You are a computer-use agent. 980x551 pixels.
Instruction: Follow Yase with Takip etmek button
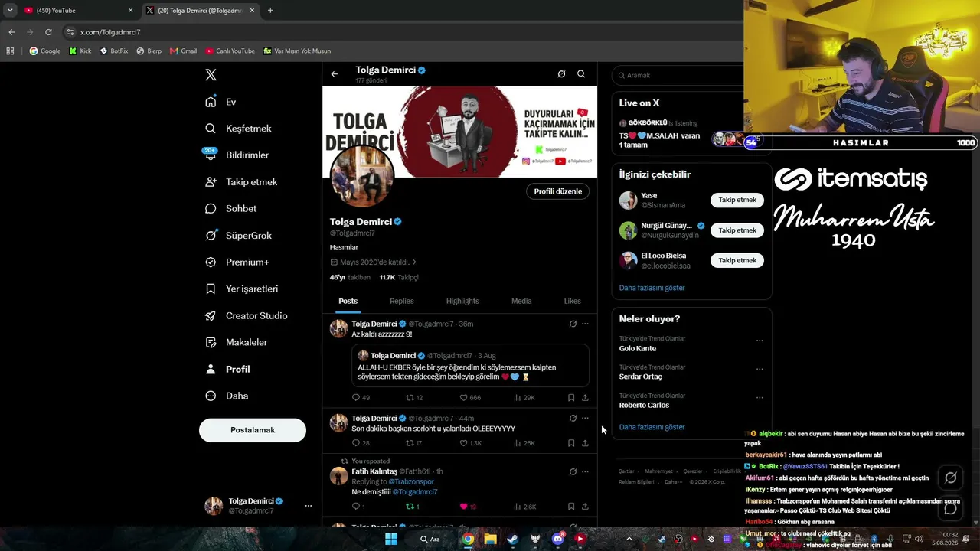[737, 200]
